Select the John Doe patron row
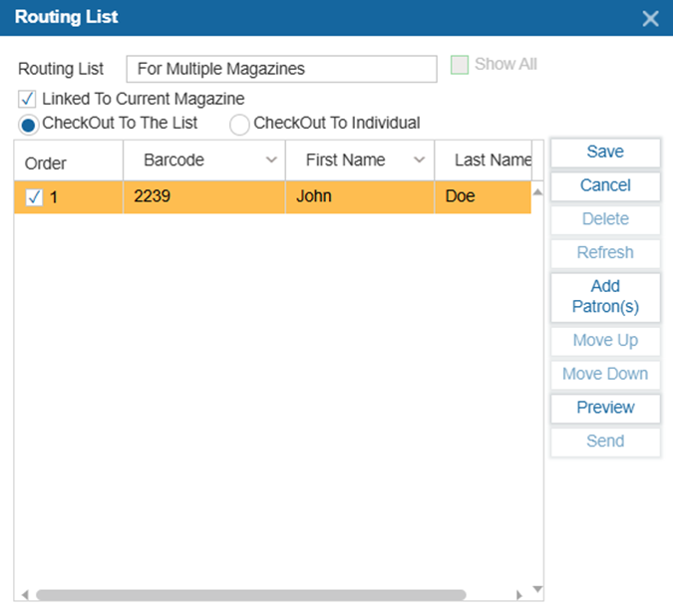This screenshot has height=616, width=673. (x=329, y=197)
